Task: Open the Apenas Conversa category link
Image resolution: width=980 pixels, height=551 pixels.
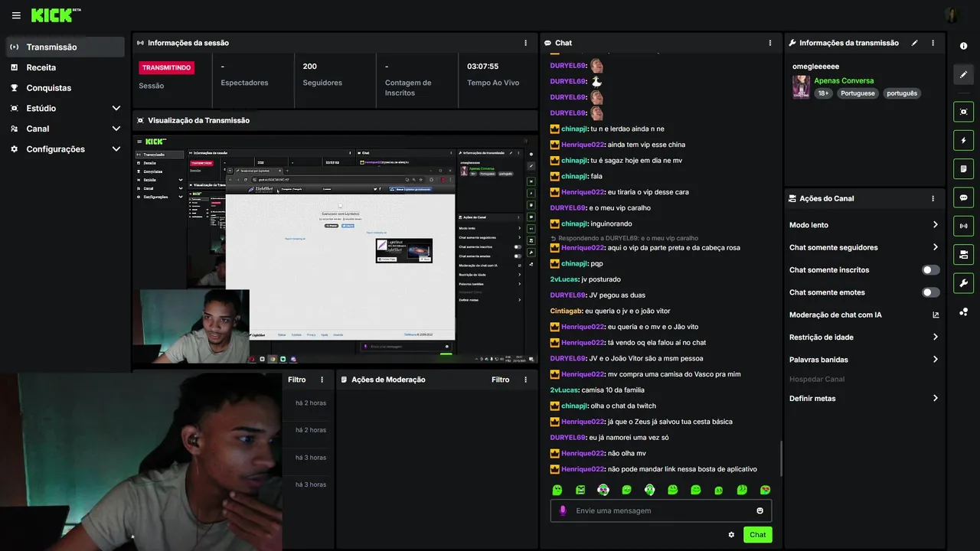Action: pyautogui.click(x=844, y=80)
